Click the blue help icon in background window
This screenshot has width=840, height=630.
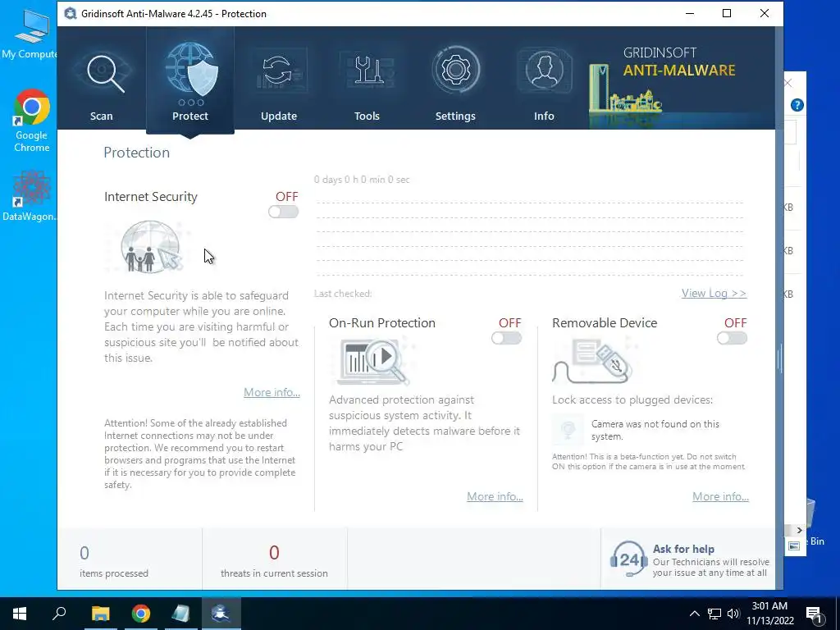pyautogui.click(x=797, y=105)
